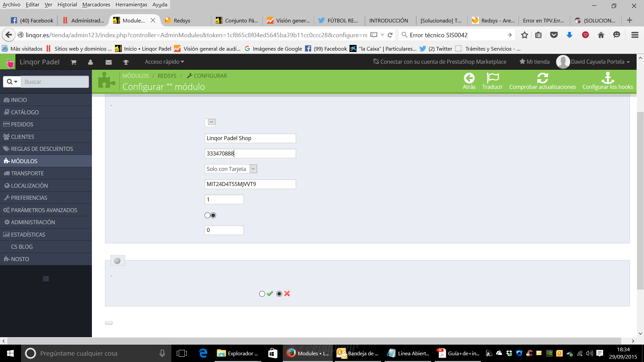Screen dimensions: 644x362
Task: Click the envelope messages icon in header
Action: click(x=108, y=62)
